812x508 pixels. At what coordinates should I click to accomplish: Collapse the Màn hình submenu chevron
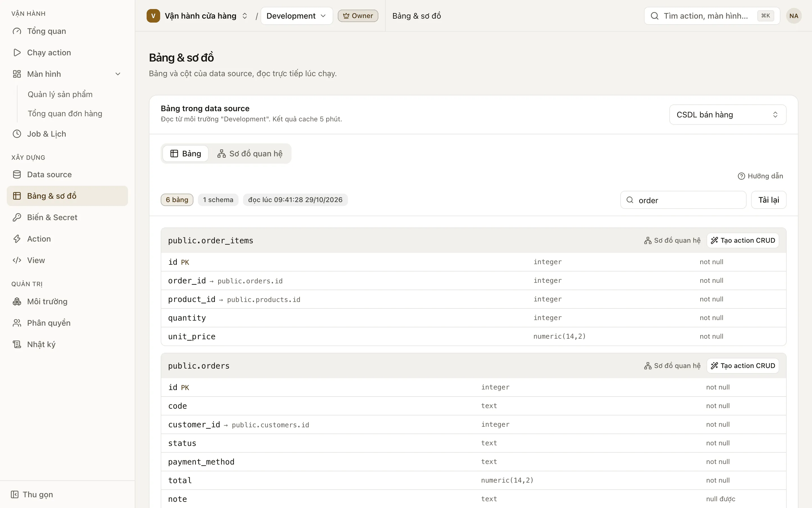[x=118, y=74]
